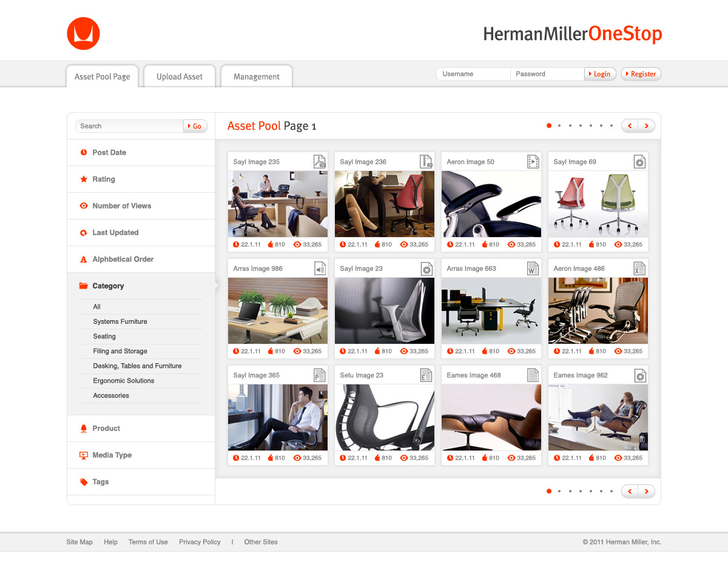This screenshot has width=728, height=576.
Task: Click file type icon on Sayl Image 236
Action: click(426, 161)
